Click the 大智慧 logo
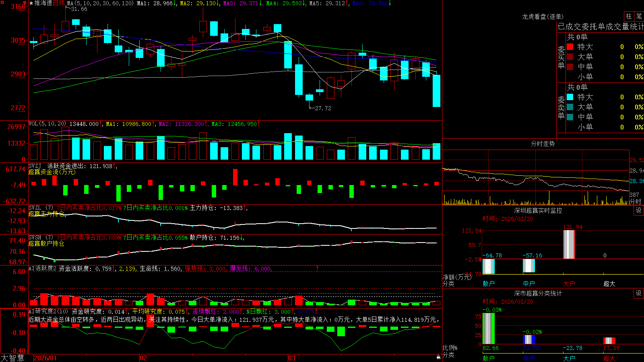 tap(12, 358)
